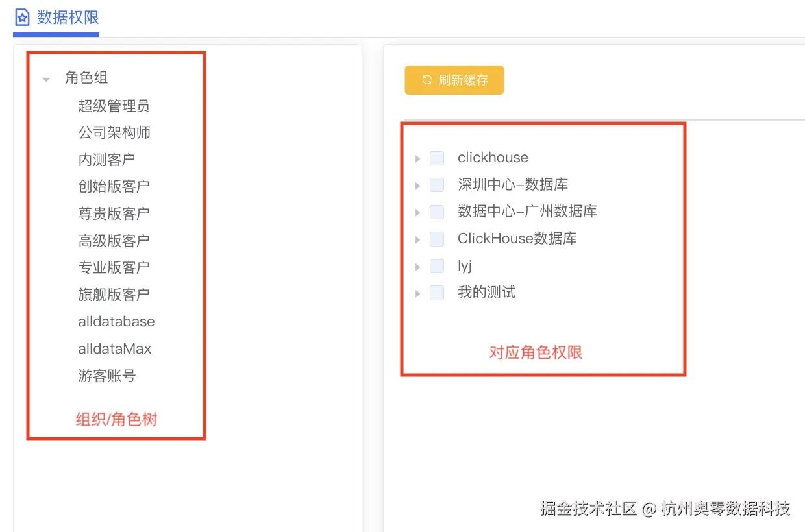Check the 数据中心-广州数据库 checkbox
Image resolution: width=805 pixels, height=532 pixels.
pos(437,212)
